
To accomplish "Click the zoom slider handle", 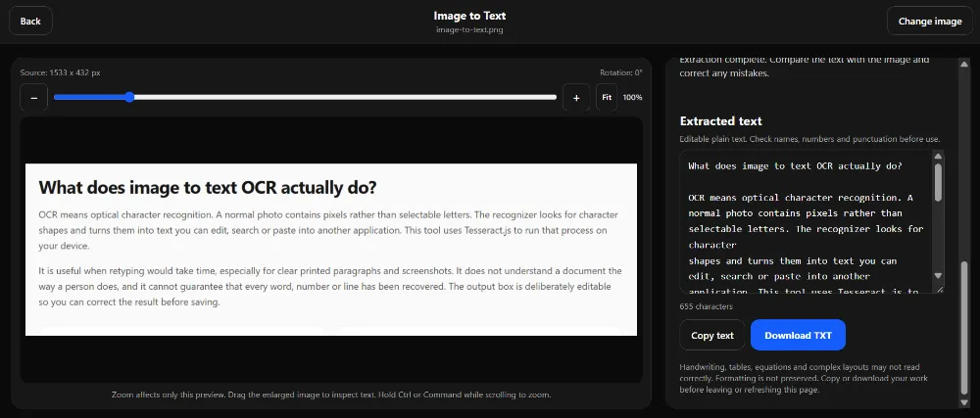I will click(128, 97).
